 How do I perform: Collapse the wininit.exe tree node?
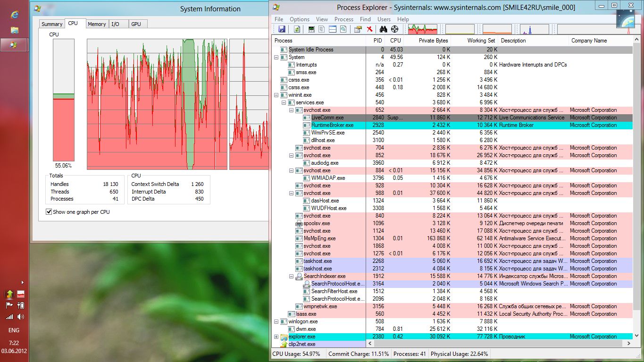pos(276,95)
